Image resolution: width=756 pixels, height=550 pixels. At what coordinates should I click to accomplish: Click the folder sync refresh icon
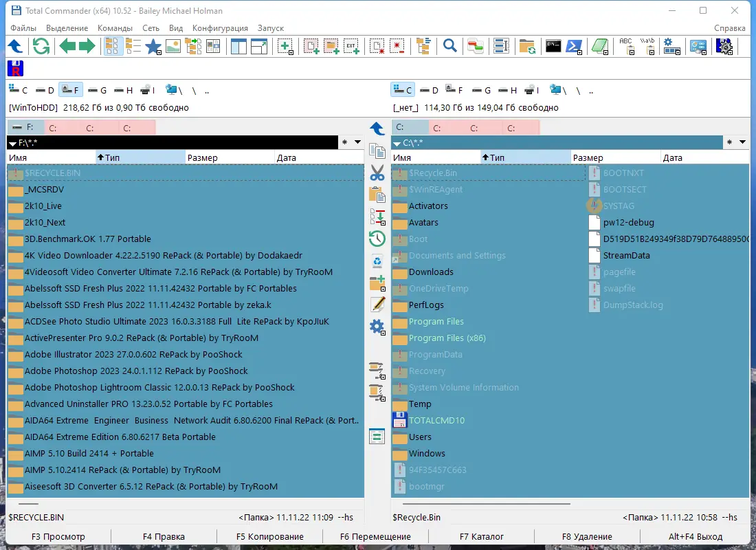(x=527, y=47)
